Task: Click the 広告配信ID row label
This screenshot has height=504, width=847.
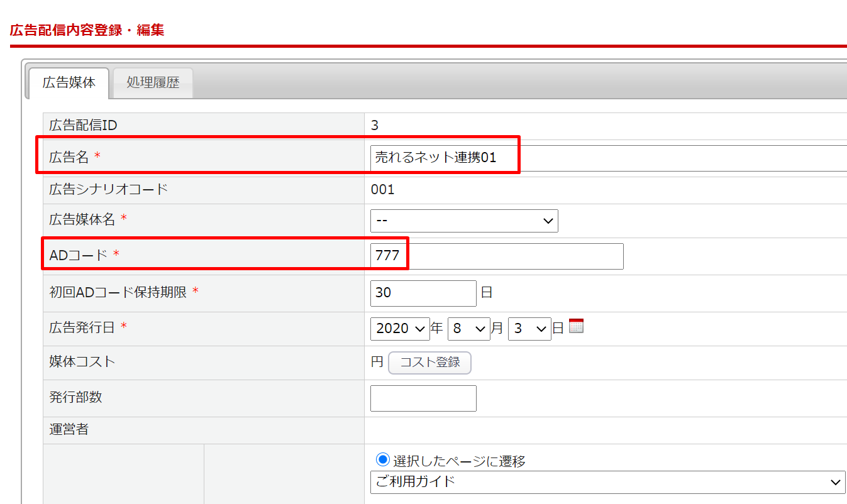Action: coord(83,126)
